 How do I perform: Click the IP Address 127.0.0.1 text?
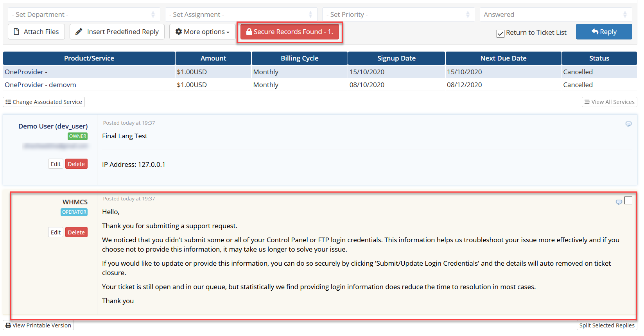pos(134,164)
